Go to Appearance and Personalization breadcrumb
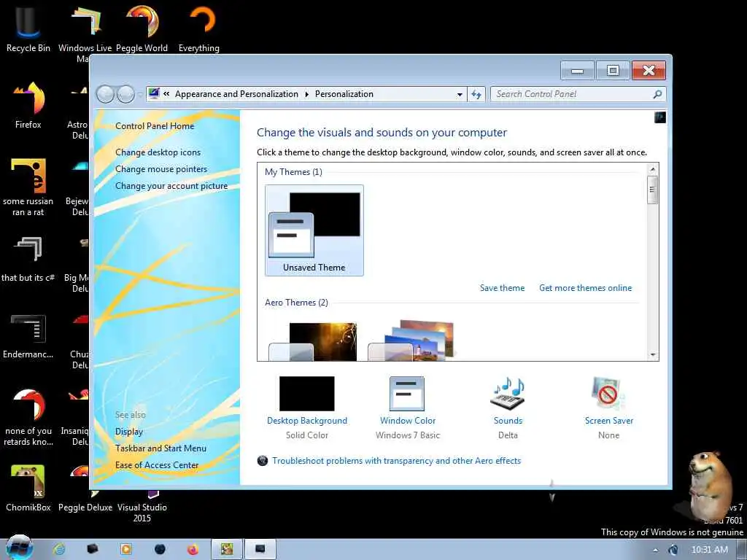 (x=236, y=94)
